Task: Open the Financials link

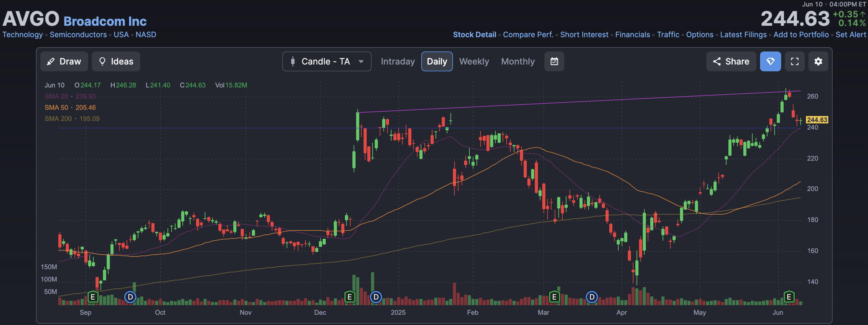Action: pos(633,35)
